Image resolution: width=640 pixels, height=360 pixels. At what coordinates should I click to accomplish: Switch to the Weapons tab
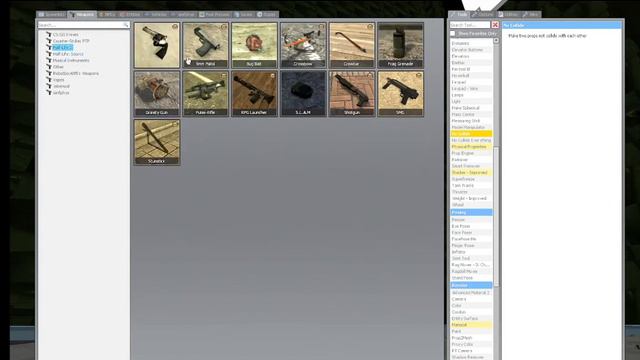(x=82, y=14)
